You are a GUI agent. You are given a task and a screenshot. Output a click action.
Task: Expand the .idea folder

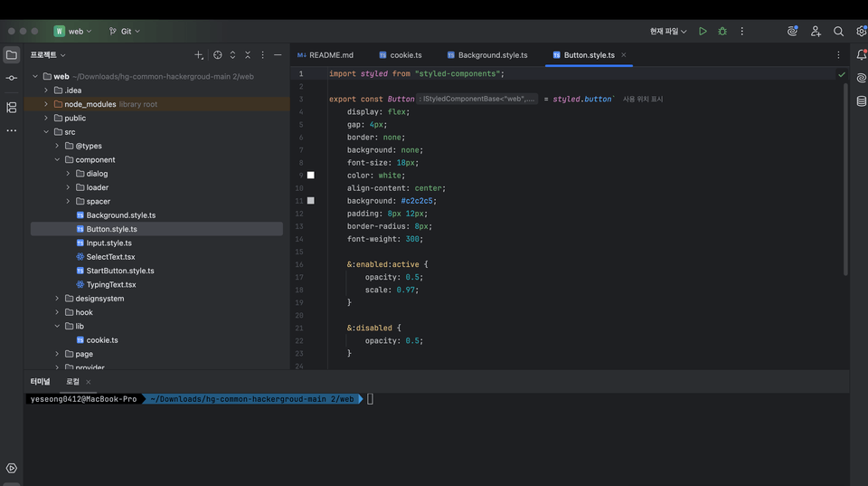[46, 91]
